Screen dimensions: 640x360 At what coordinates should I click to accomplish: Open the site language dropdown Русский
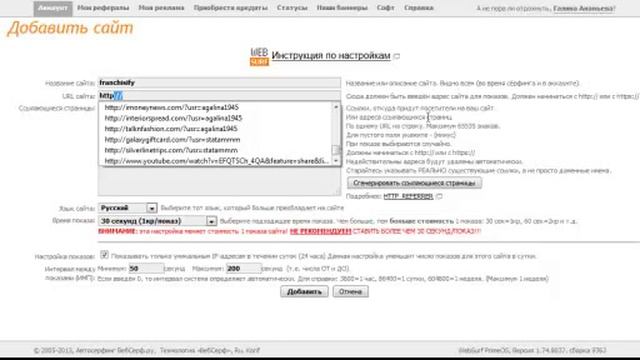127,208
